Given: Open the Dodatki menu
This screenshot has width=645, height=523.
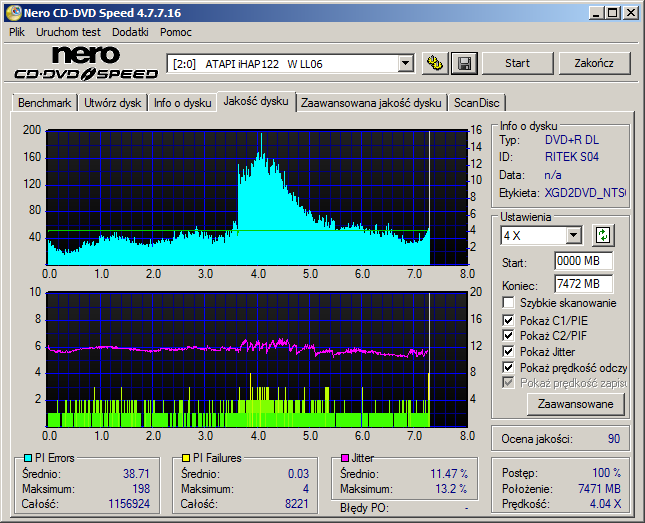Looking at the screenshot, I should [x=130, y=32].
